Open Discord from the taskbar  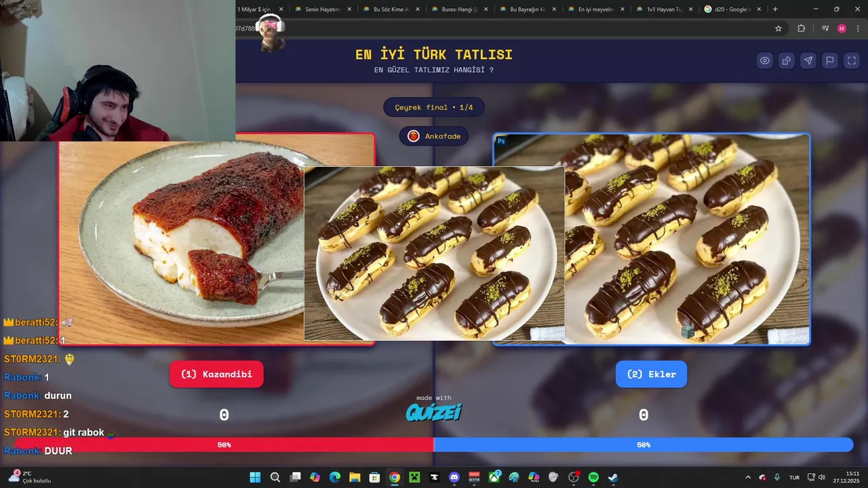[454, 477]
